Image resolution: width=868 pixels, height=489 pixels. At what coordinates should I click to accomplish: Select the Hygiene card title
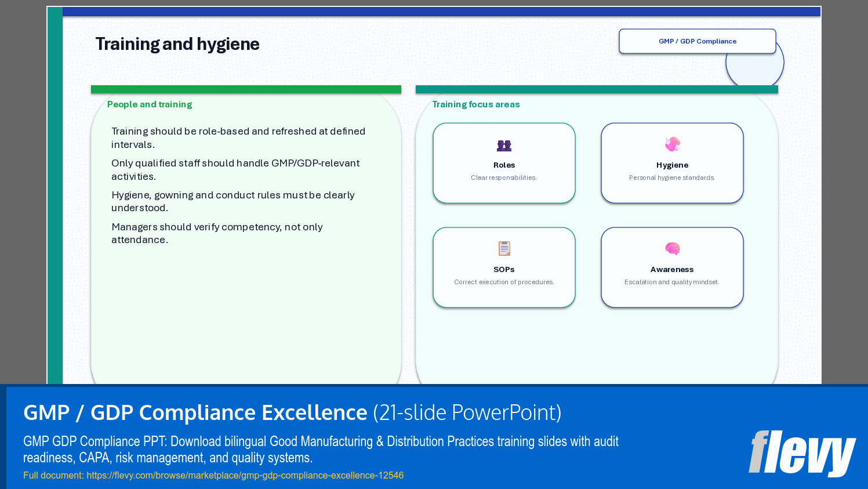click(672, 165)
